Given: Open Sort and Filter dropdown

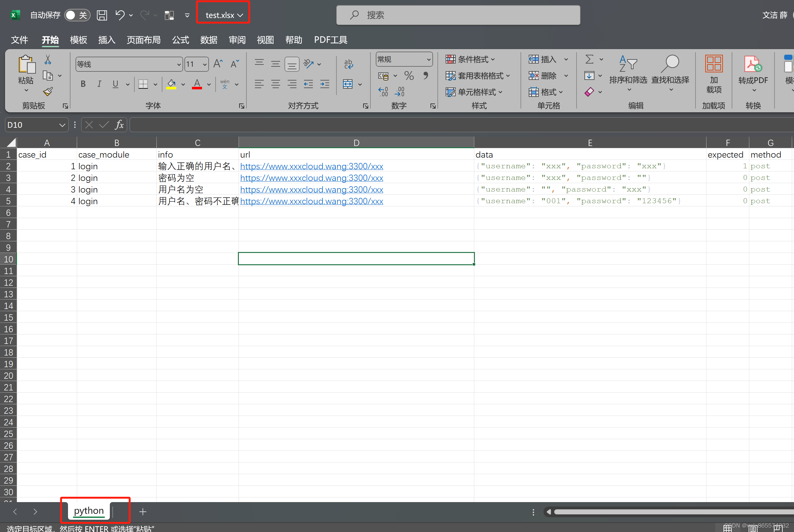Looking at the screenshot, I should [628, 74].
